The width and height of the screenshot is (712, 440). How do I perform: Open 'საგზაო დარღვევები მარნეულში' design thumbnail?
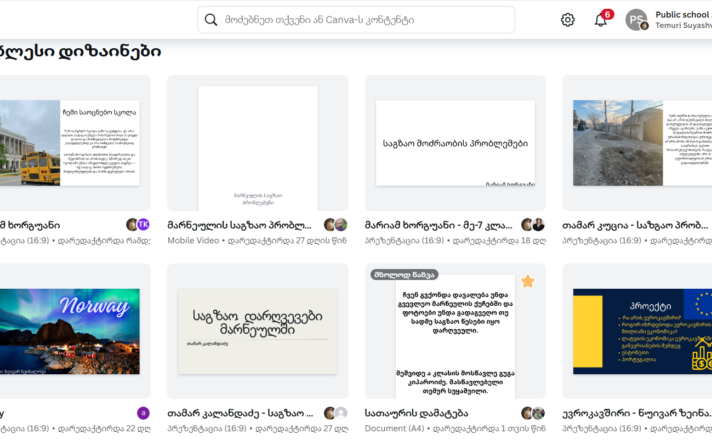(x=257, y=331)
